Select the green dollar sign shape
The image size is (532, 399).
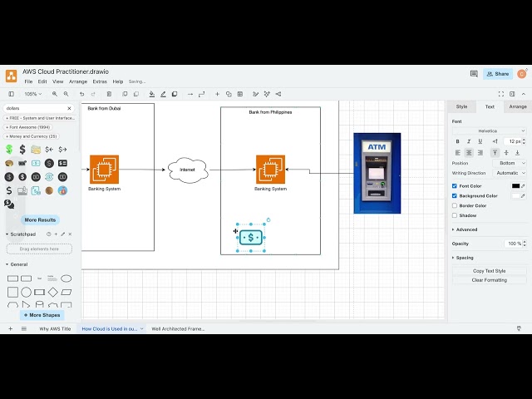pos(9,150)
